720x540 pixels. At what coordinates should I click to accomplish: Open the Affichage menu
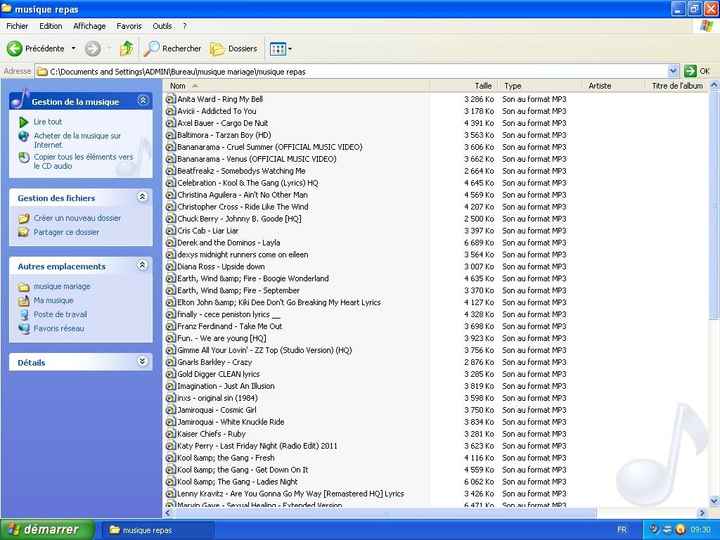tap(89, 26)
